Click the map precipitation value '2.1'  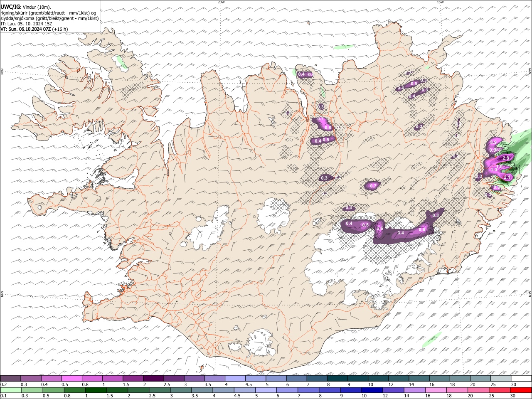[x=507, y=177]
